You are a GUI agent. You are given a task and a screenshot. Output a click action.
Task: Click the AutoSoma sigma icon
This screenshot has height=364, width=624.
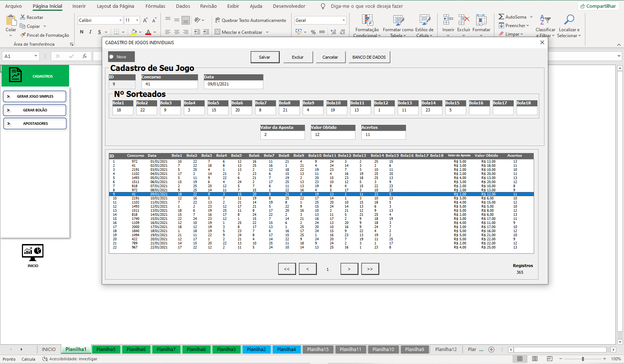(501, 17)
